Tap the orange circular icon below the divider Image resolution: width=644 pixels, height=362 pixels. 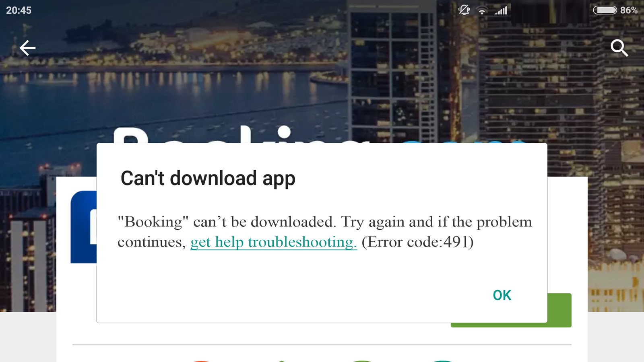[202, 360]
